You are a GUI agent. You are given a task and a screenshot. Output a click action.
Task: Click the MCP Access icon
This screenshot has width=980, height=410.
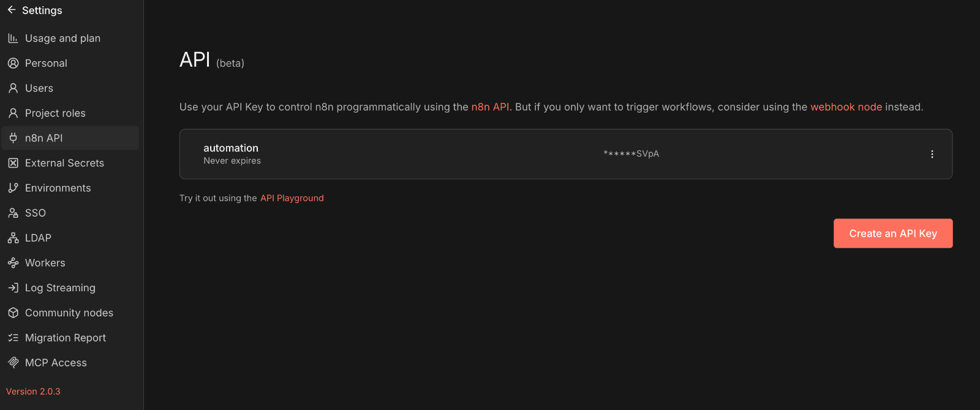tap(13, 363)
